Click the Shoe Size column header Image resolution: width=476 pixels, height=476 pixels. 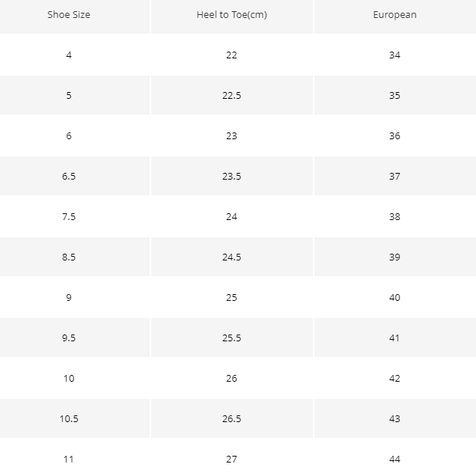(x=69, y=15)
